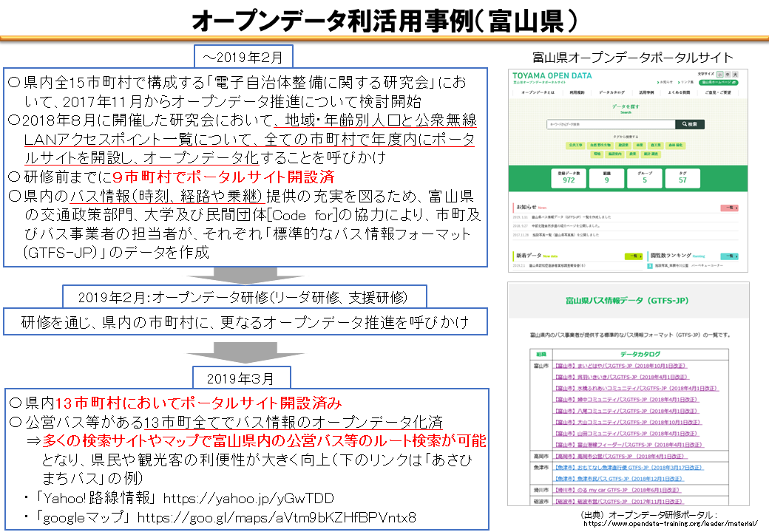Click the pink 一覧 button beside お知らせ
769x532 pixels.
[x=728, y=208]
